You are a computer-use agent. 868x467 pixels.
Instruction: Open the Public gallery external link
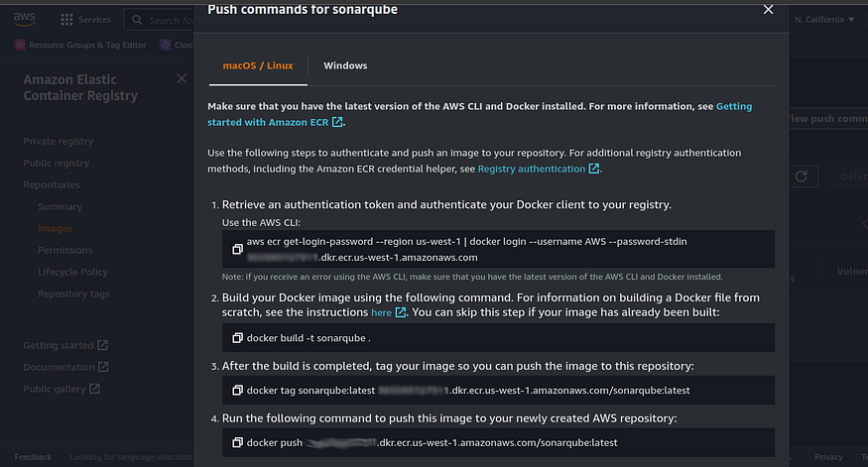[62, 389]
